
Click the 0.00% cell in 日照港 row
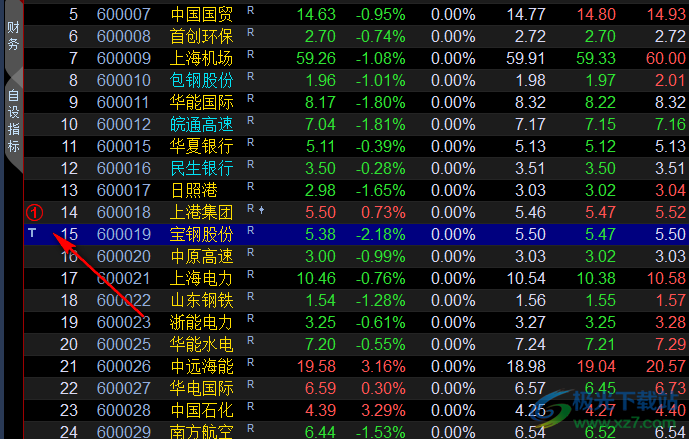click(x=453, y=190)
